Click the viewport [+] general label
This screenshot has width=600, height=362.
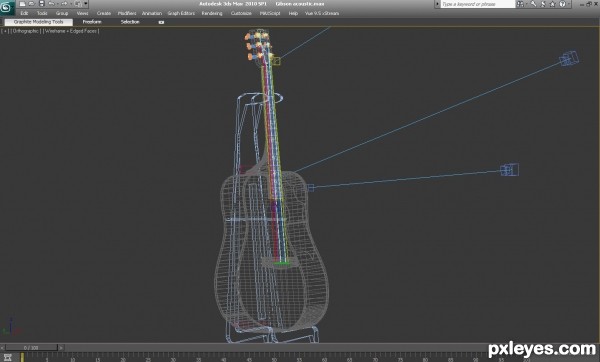click(5, 31)
